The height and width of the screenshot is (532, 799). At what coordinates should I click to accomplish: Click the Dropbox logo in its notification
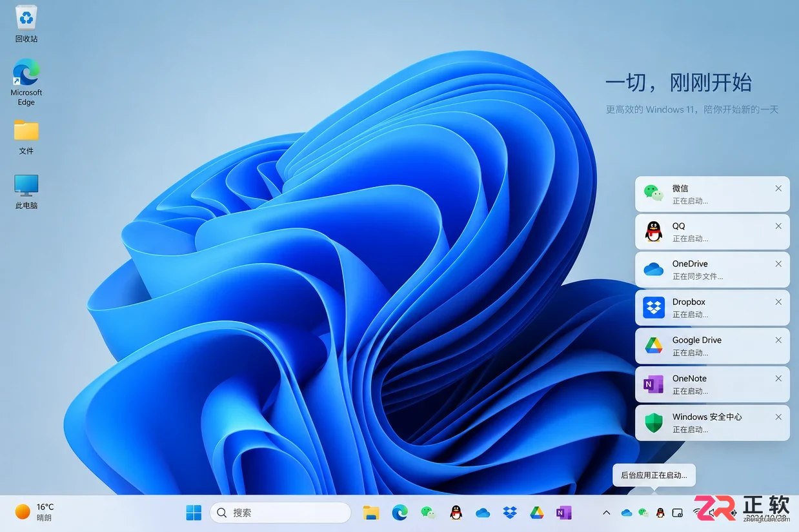654,308
